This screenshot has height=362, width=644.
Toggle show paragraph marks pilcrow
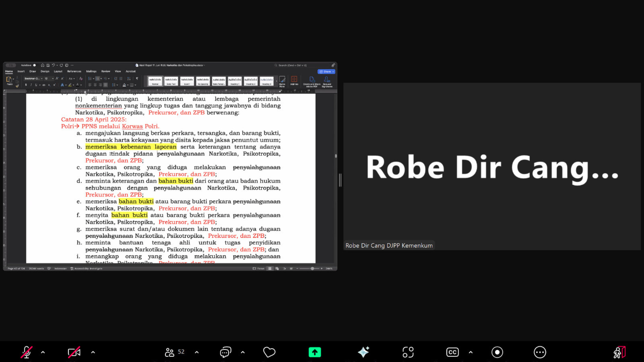point(137,78)
